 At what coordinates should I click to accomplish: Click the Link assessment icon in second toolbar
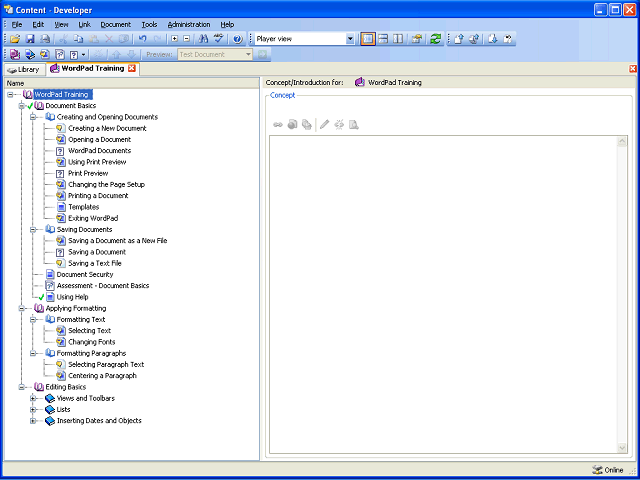click(60, 54)
